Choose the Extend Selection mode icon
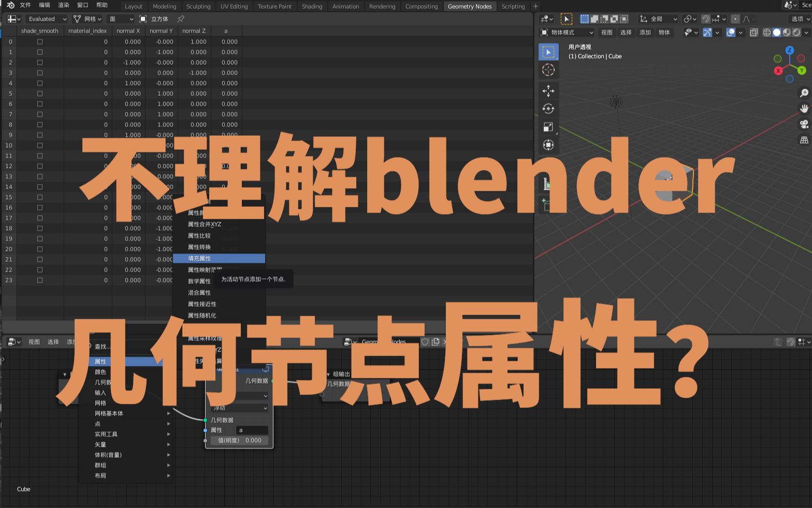 click(x=594, y=19)
